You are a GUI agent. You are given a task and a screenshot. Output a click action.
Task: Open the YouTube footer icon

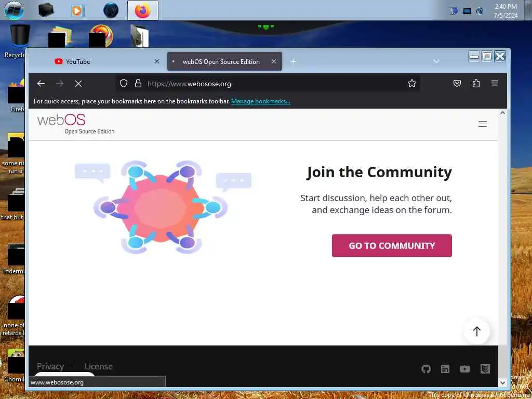[x=465, y=369]
